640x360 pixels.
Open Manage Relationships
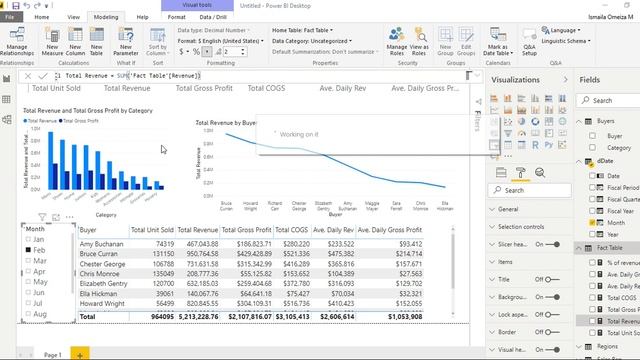tap(17, 41)
